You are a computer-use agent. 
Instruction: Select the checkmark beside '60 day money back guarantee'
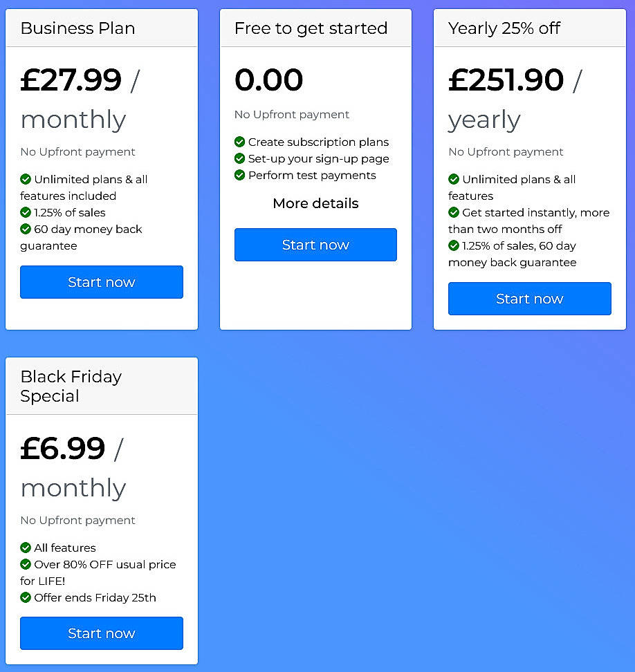(x=27, y=229)
